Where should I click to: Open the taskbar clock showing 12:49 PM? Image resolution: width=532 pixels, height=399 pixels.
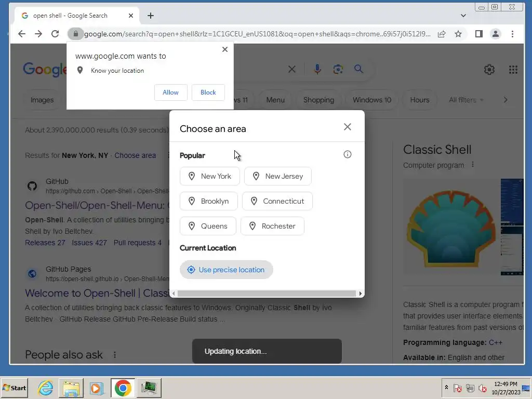point(506,388)
